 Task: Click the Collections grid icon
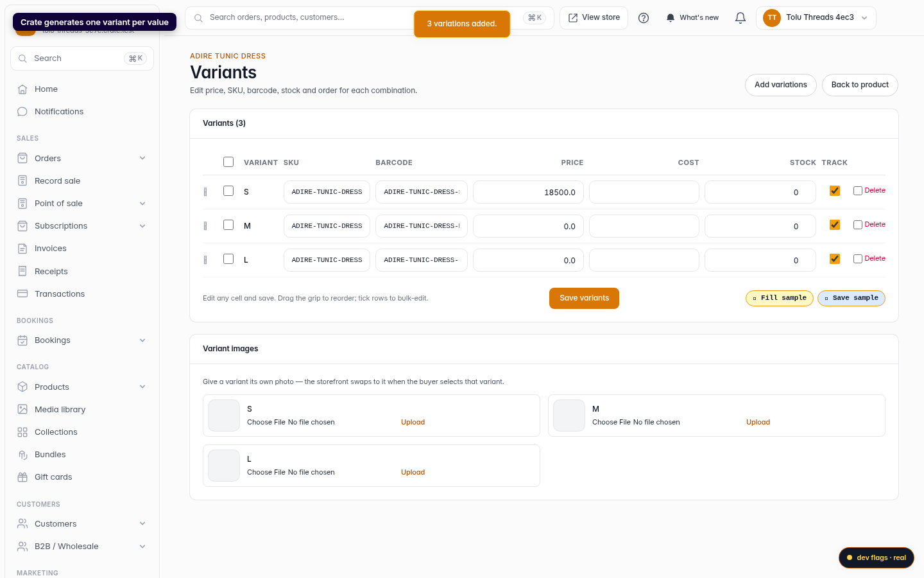pyautogui.click(x=22, y=432)
